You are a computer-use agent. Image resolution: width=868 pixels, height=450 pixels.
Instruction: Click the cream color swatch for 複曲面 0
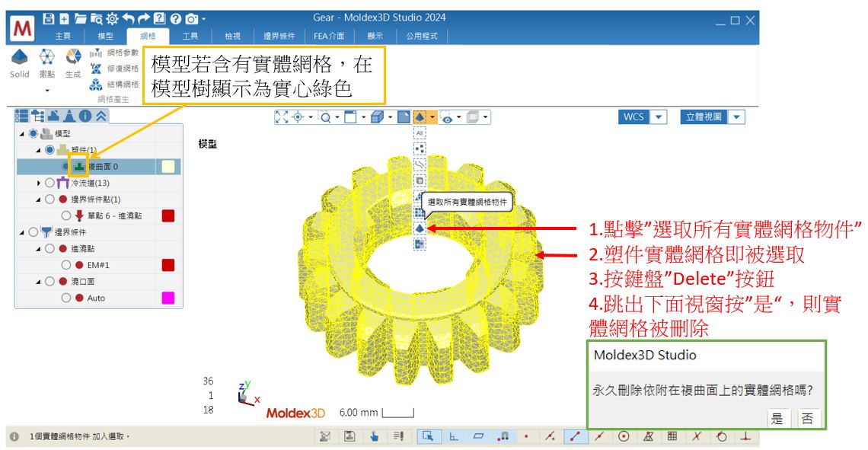point(168,167)
